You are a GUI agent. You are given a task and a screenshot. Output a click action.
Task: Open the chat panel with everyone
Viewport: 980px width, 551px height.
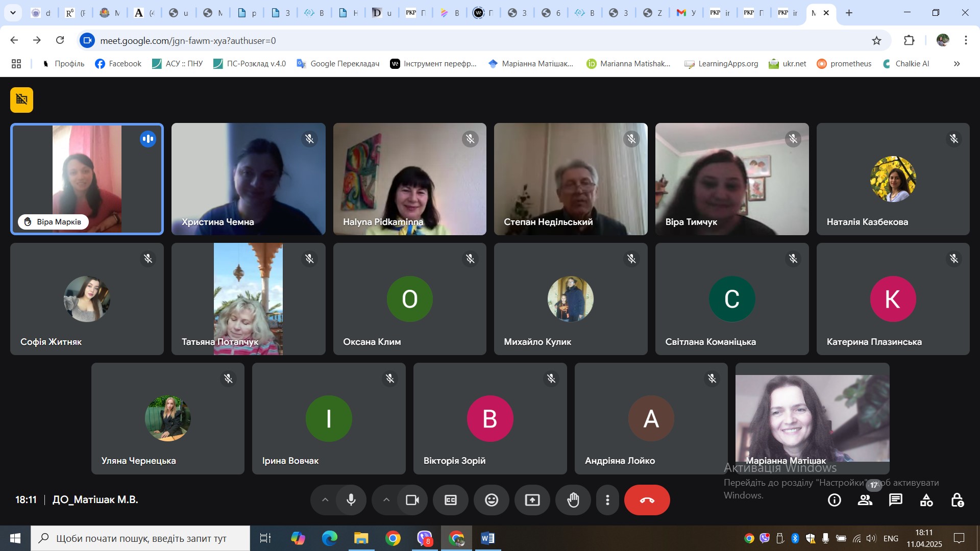tap(895, 500)
